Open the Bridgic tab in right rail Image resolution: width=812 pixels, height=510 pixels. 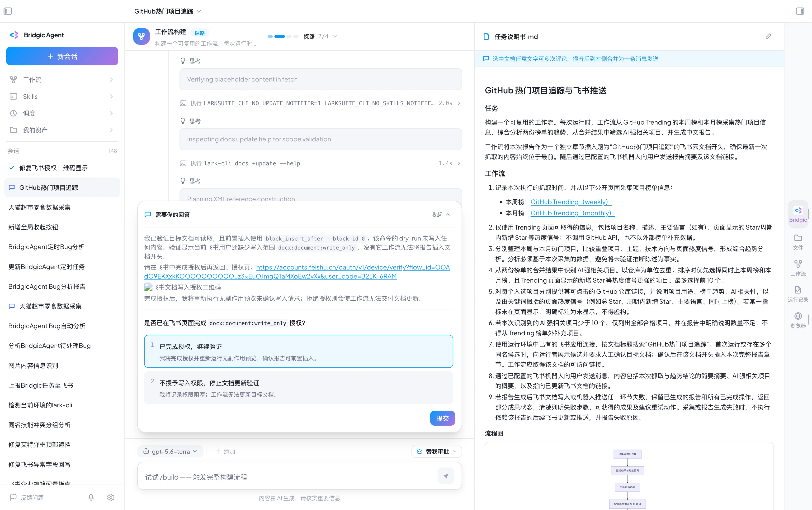[x=798, y=214]
